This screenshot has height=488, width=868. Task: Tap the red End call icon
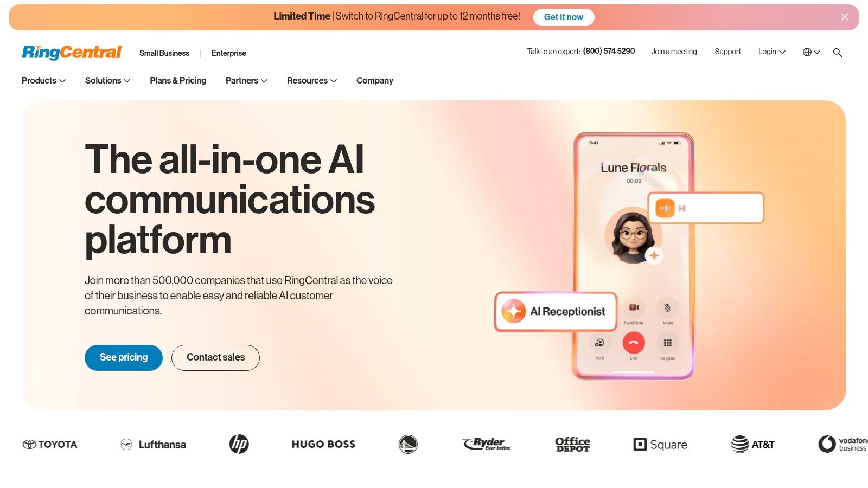[x=634, y=343]
